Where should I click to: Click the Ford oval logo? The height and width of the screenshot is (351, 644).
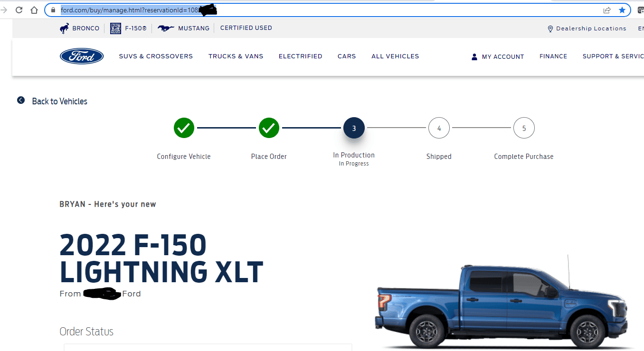point(82,56)
